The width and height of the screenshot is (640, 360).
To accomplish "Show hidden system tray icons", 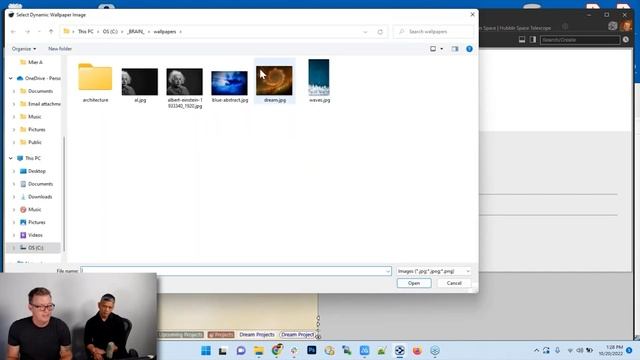I will pyautogui.click(x=536, y=350).
